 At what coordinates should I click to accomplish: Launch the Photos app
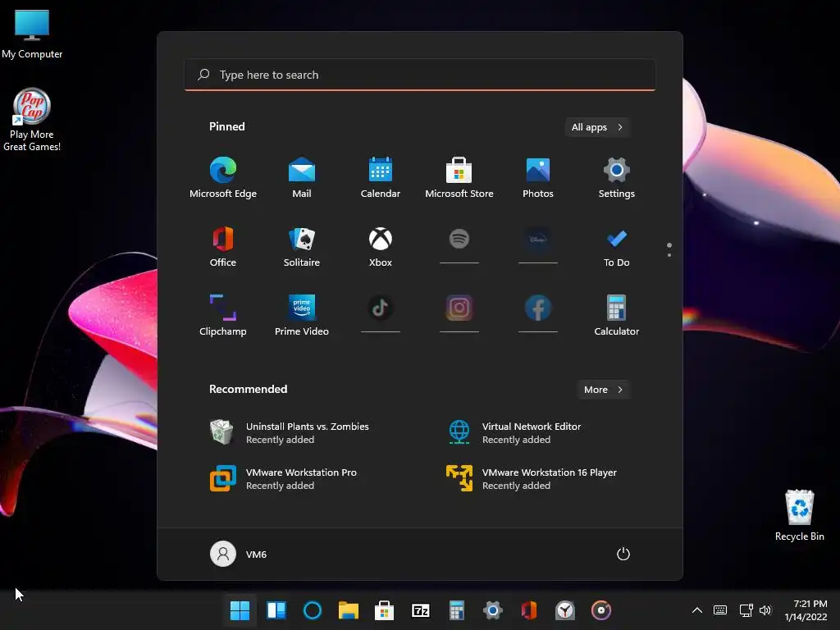(x=538, y=178)
